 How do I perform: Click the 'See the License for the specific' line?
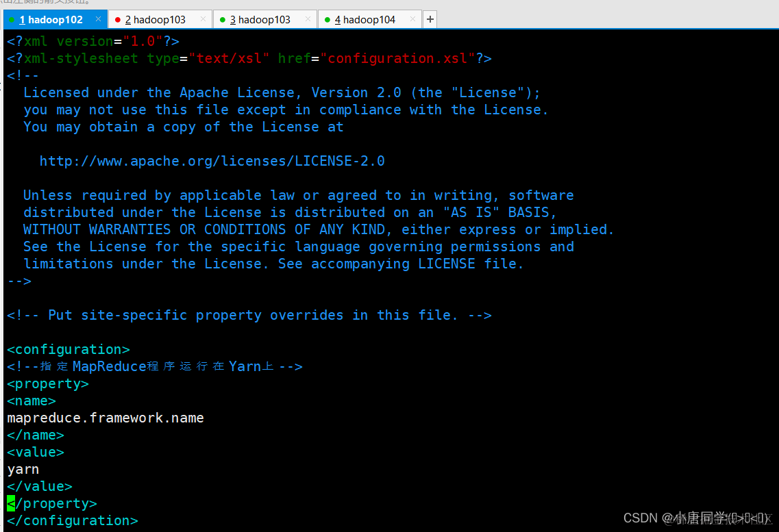299,246
